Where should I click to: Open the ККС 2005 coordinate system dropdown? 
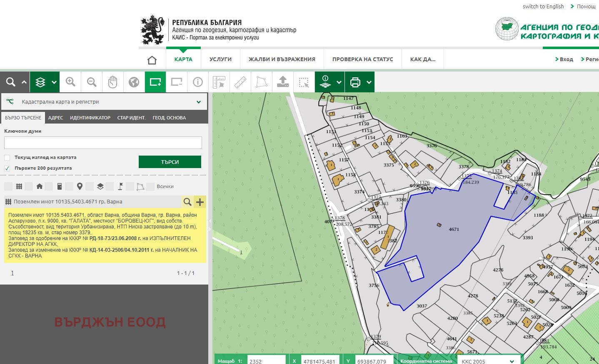pos(512,361)
